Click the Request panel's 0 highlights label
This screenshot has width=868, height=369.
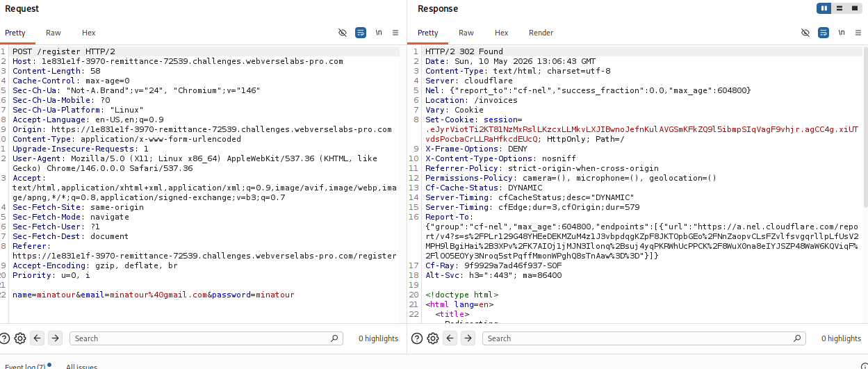click(x=379, y=338)
